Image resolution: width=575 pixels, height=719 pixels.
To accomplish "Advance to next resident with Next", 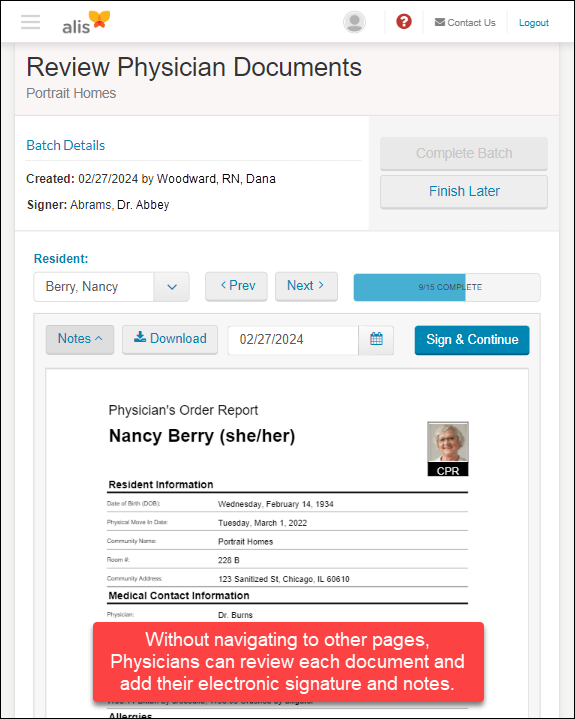I will (306, 286).
